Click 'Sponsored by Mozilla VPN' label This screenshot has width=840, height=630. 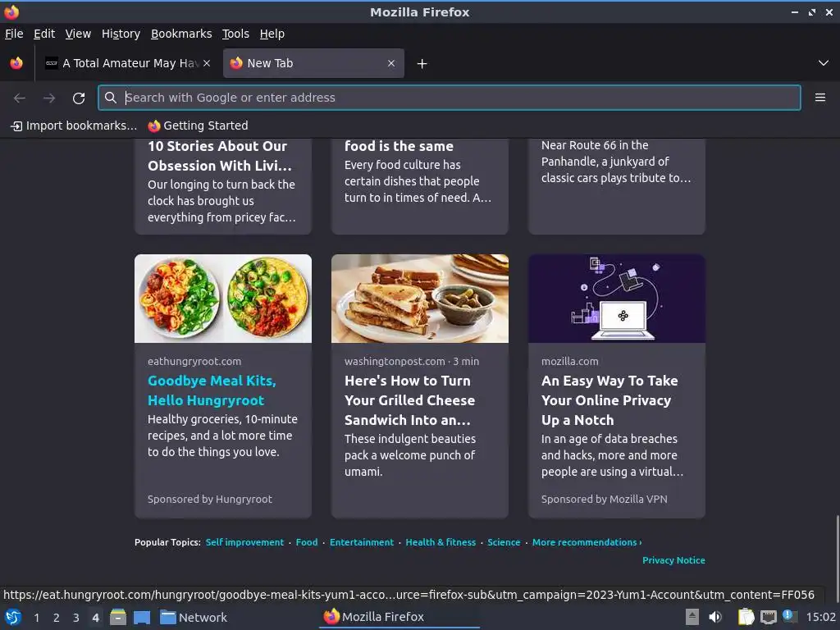coord(605,500)
